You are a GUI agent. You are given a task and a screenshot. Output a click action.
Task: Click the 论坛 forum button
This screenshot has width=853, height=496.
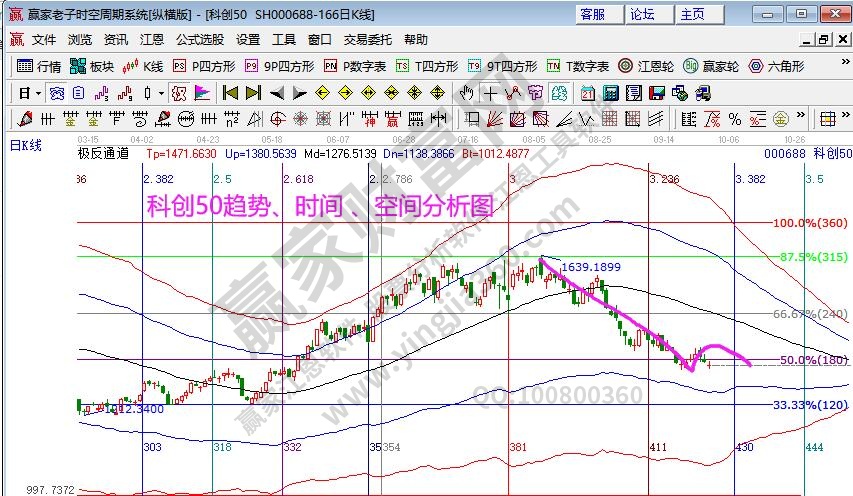(x=642, y=14)
